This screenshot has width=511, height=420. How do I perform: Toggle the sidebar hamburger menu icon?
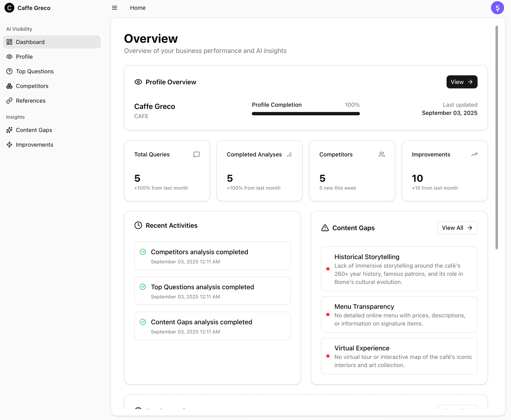point(115,8)
